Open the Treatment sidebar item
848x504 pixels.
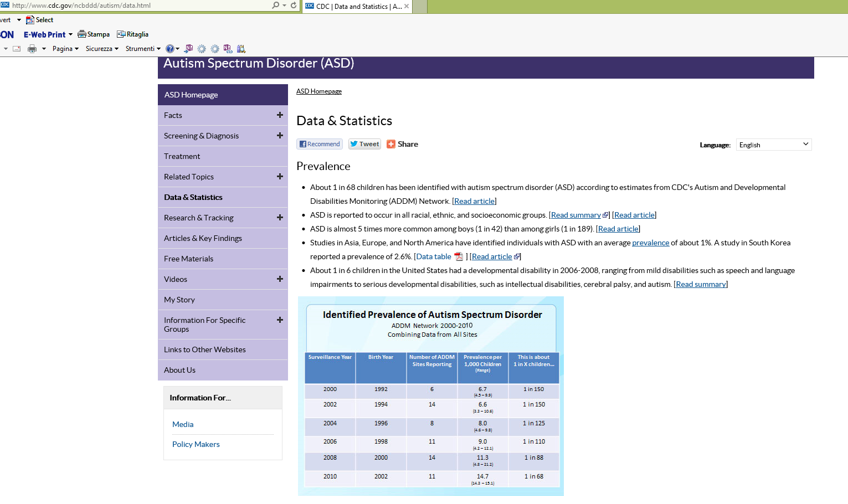[x=223, y=156]
